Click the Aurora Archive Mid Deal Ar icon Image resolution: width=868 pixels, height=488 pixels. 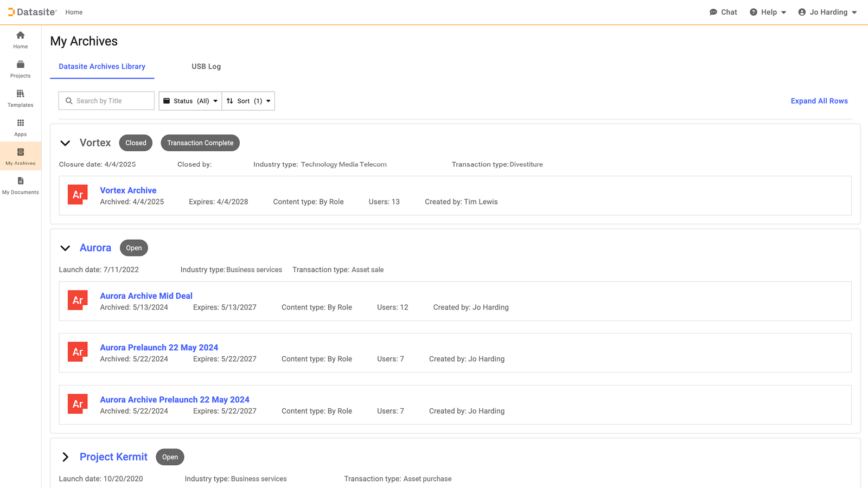(x=78, y=300)
